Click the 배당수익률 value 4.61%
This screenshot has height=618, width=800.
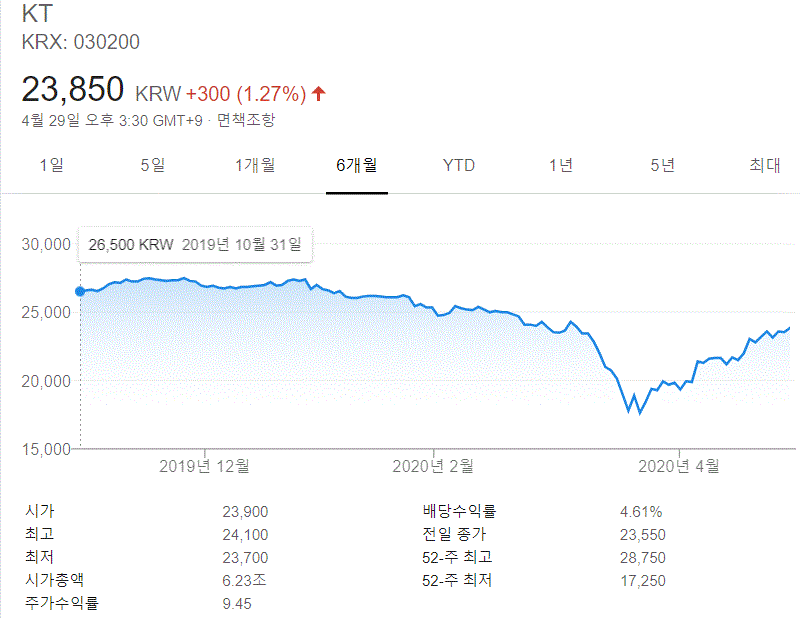coord(641,511)
